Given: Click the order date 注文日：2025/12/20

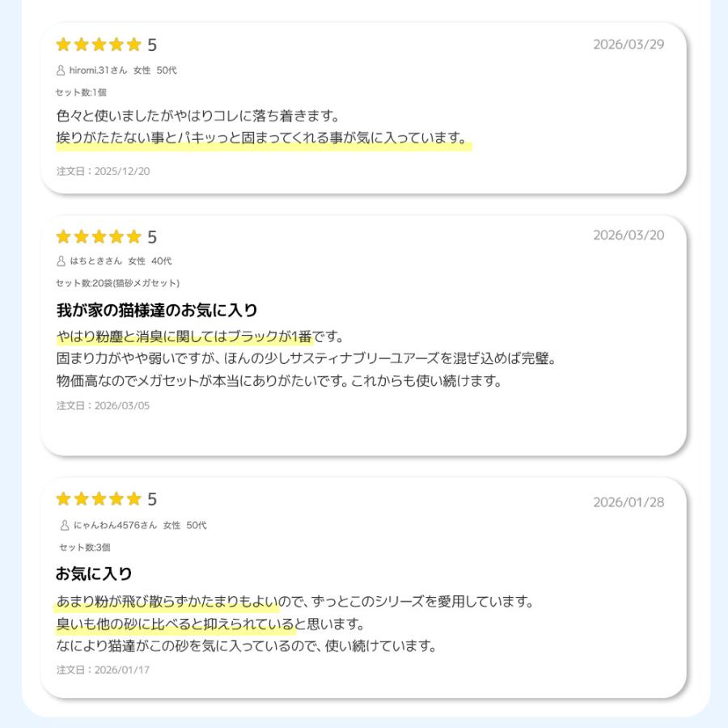Looking at the screenshot, I should pos(103,171).
